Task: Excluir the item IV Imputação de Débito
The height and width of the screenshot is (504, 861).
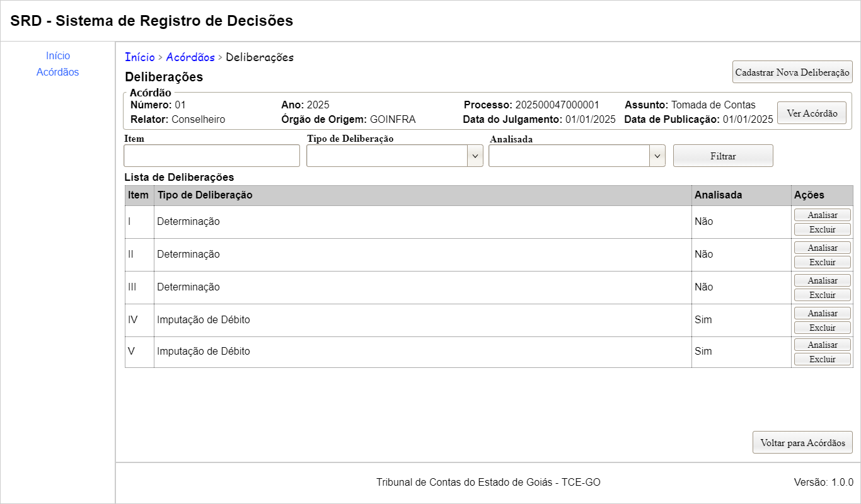Action: 823,328
